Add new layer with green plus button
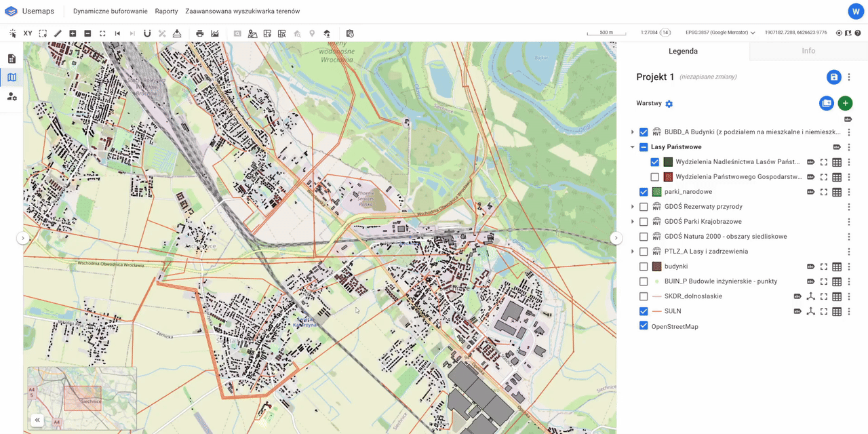Screen dimensions: 868x434 point(845,103)
